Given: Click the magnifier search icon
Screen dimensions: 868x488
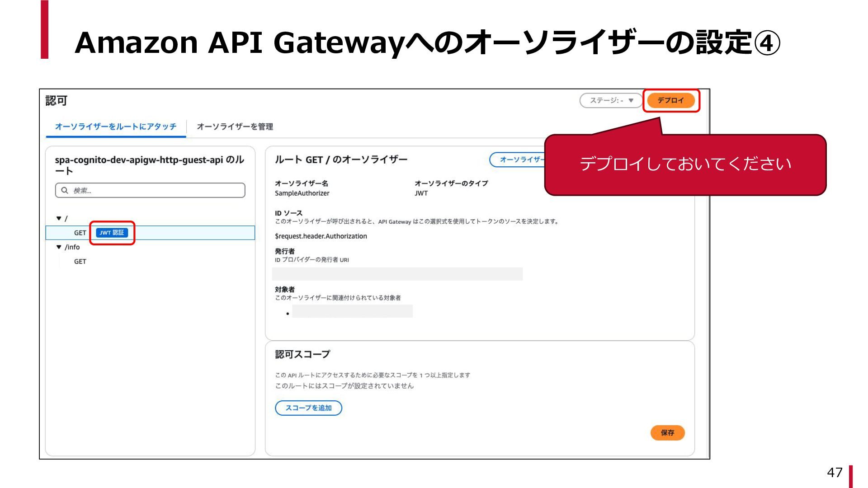Looking at the screenshot, I should point(65,190).
